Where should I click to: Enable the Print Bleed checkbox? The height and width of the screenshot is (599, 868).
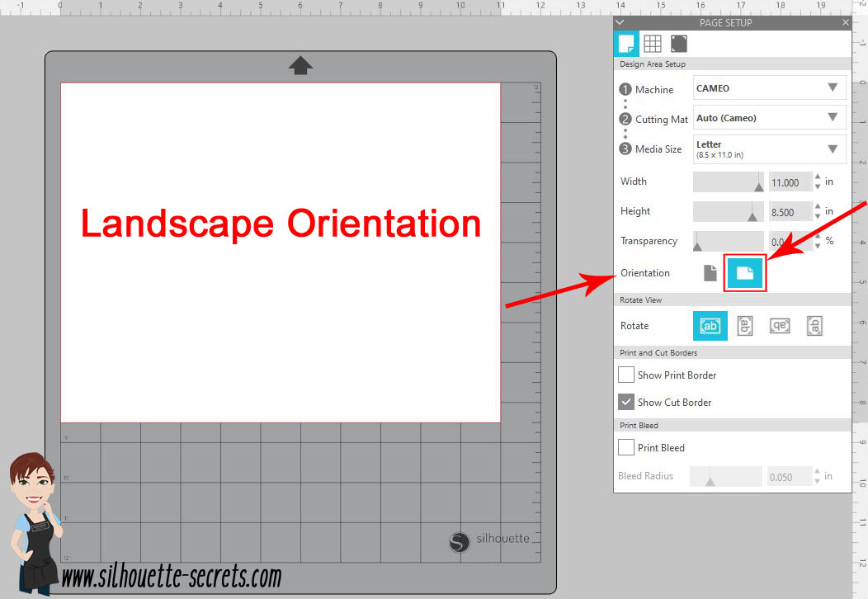tap(626, 448)
